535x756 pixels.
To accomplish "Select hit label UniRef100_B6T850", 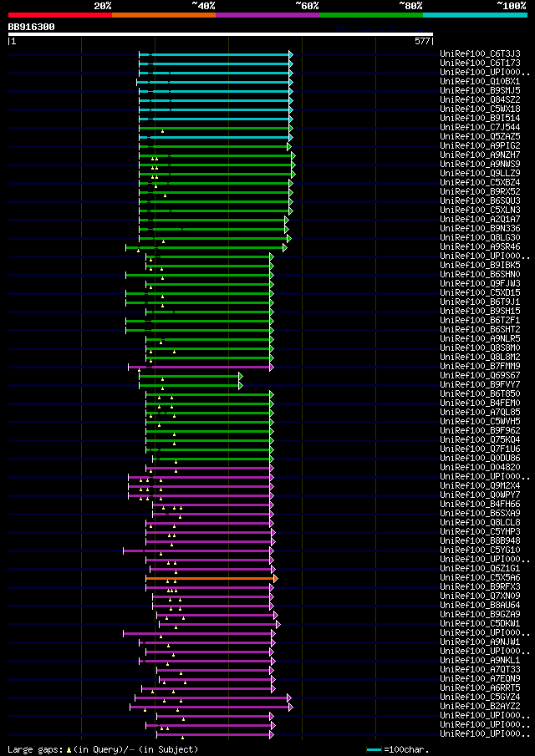I will 480,393.
